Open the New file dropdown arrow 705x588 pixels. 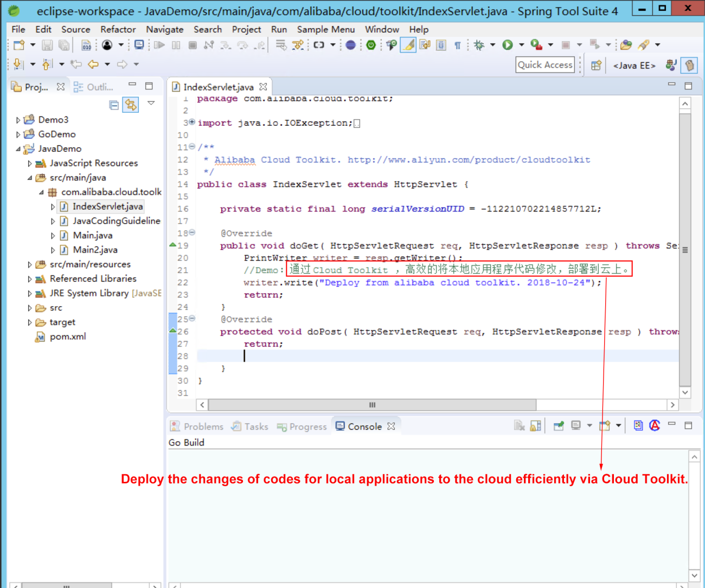click(x=33, y=45)
